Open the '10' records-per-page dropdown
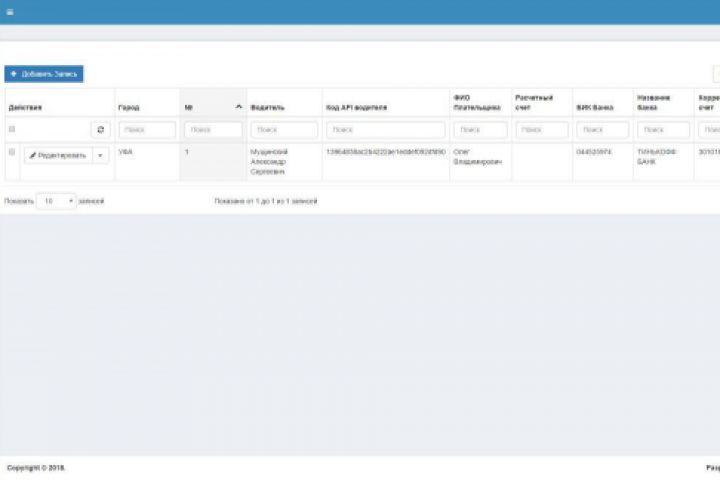The height and width of the screenshot is (480, 720). pyautogui.click(x=56, y=201)
